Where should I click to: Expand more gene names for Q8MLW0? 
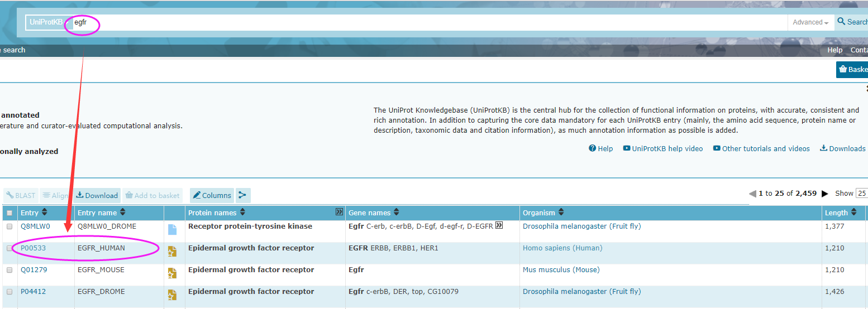coord(499,225)
